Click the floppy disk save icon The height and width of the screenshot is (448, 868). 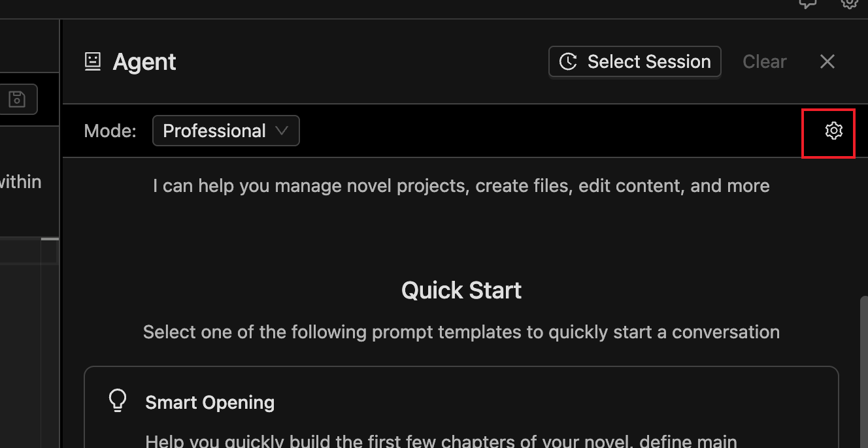17,99
